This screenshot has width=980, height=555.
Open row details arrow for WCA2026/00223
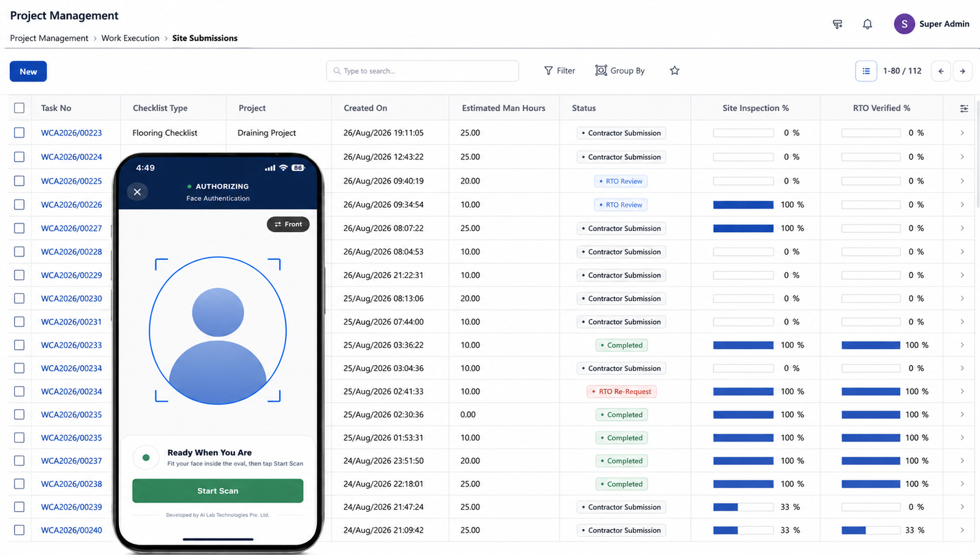962,133
